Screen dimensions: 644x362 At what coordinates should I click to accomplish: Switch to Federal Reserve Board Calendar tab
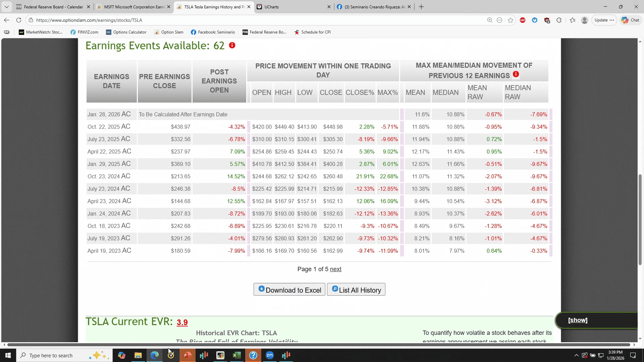53,7
